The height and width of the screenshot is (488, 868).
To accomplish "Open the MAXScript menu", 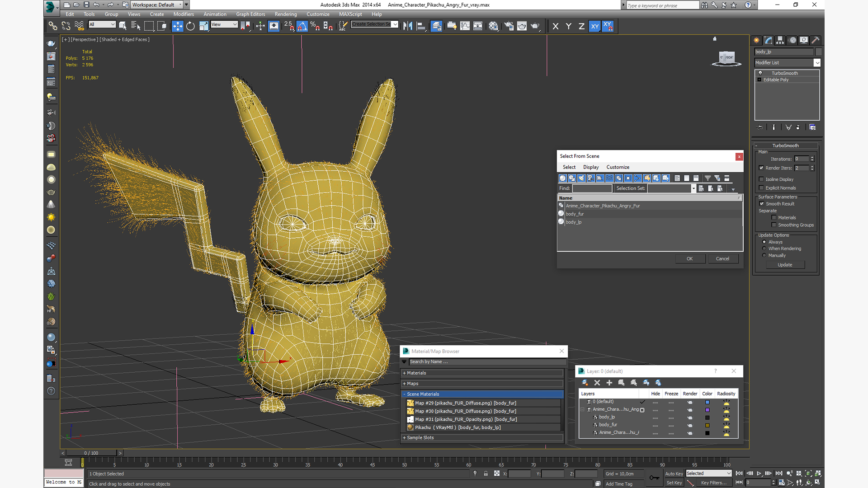I will (x=350, y=14).
